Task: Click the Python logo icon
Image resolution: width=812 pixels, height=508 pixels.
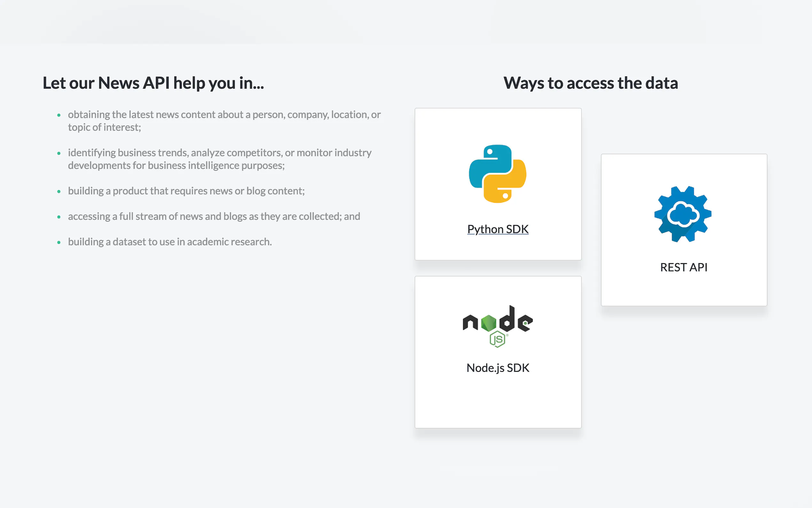Action: 497,174
